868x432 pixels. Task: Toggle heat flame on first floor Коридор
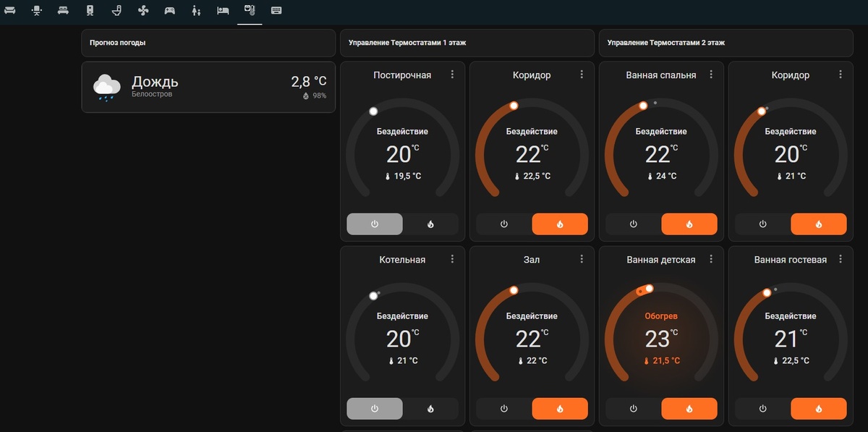pyautogui.click(x=560, y=224)
